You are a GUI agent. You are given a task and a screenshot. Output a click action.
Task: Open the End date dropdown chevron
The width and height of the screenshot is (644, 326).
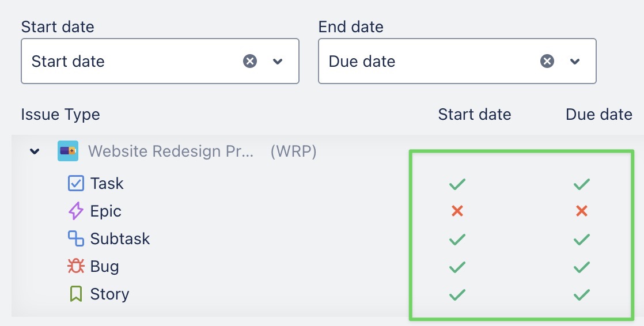575,61
